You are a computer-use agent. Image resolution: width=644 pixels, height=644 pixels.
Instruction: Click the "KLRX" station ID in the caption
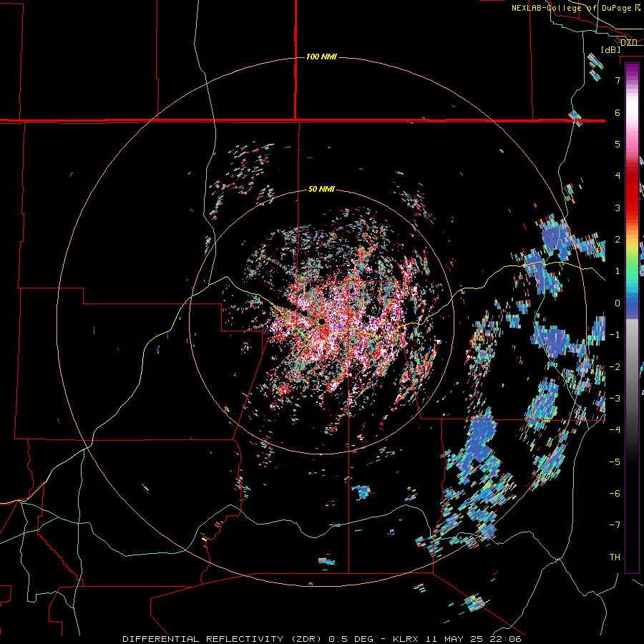(x=406, y=639)
